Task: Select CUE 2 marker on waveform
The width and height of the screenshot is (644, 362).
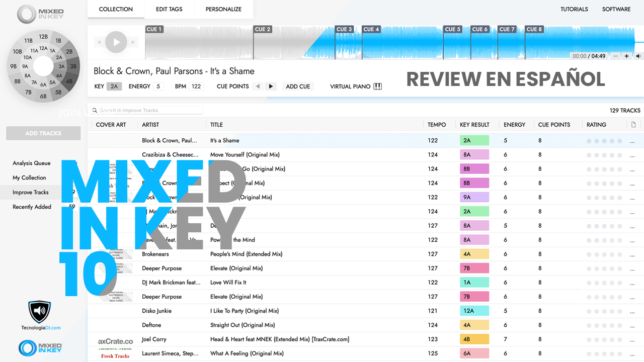Action: coord(263,29)
